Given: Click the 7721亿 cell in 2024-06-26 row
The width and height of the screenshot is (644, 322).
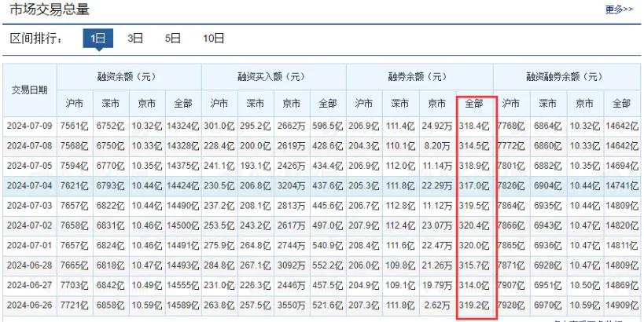Looking at the screenshot, I should [75, 306].
